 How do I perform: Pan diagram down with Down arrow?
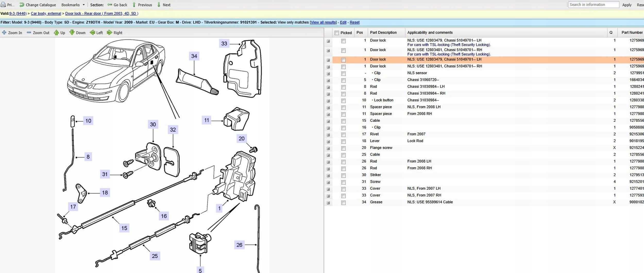click(x=72, y=33)
